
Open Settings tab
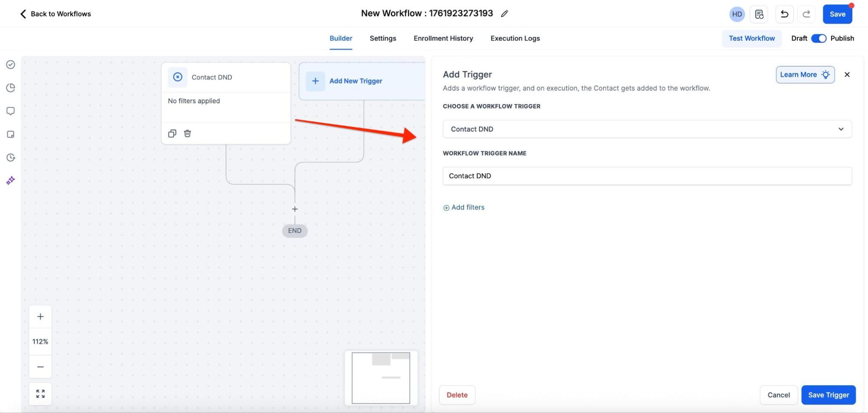click(x=383, y=38)
